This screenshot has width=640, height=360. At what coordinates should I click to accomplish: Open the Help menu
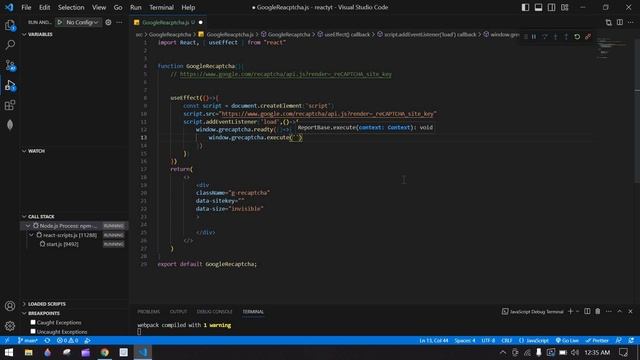tap(188, 7)
